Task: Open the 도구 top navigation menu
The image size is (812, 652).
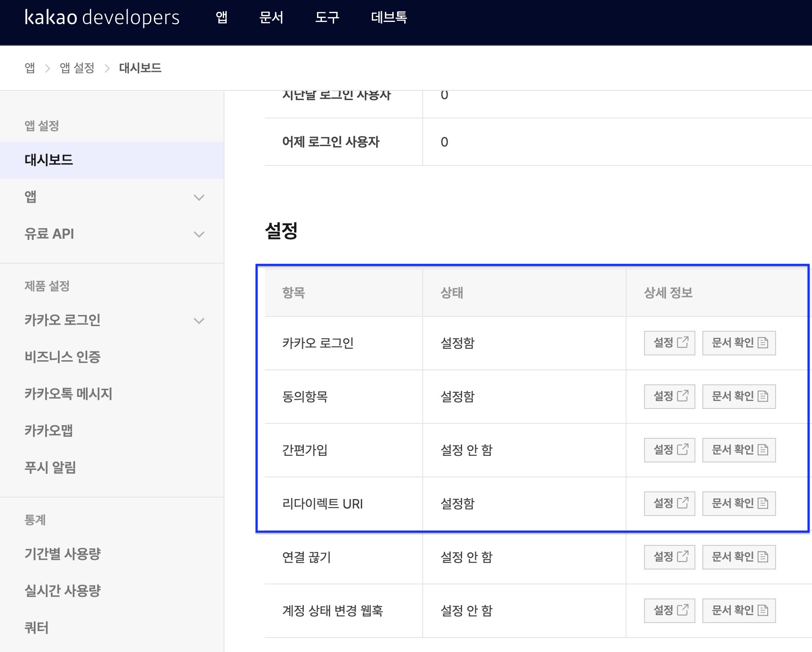Action: coord(327,18)
